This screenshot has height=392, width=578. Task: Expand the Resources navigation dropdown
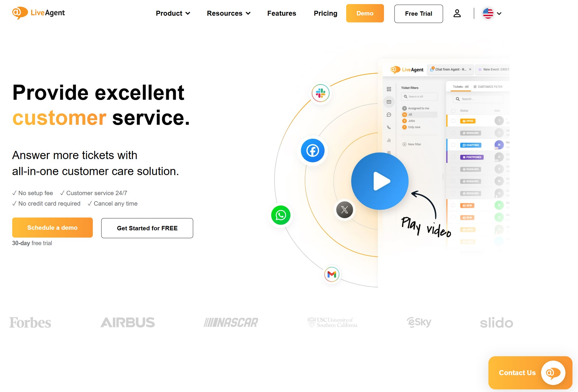point(228,13)
